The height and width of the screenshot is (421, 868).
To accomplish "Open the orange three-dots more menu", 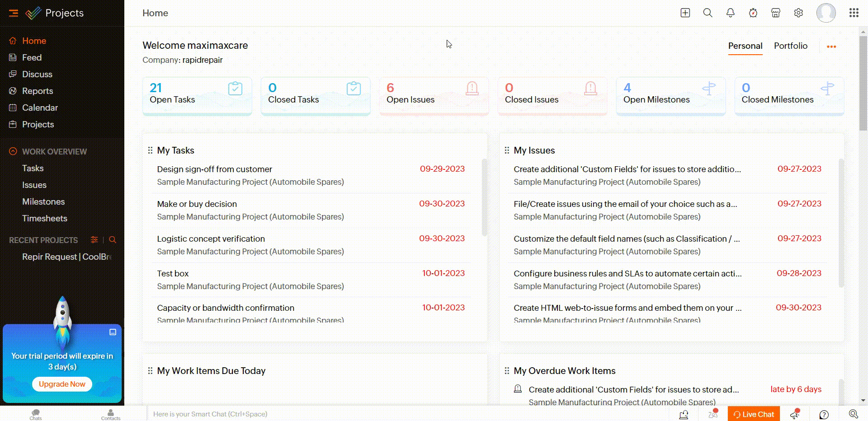I will tap(831, 47).
